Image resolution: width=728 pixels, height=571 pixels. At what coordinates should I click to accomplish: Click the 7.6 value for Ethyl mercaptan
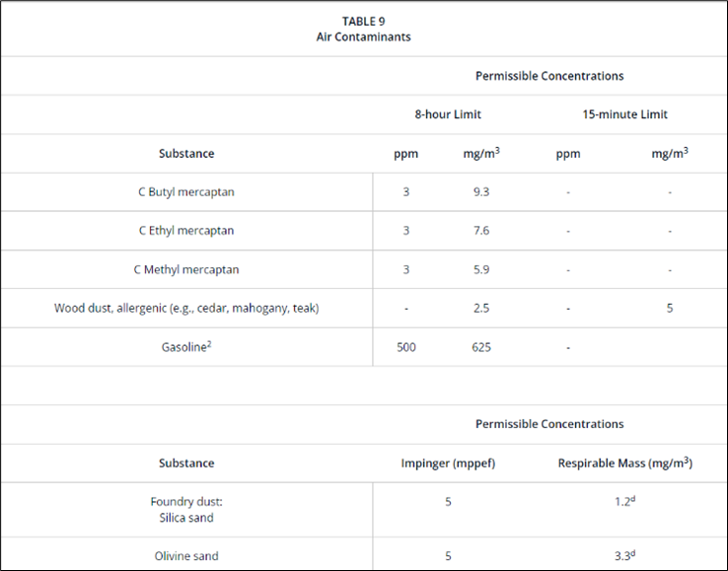tap(481, 231)
